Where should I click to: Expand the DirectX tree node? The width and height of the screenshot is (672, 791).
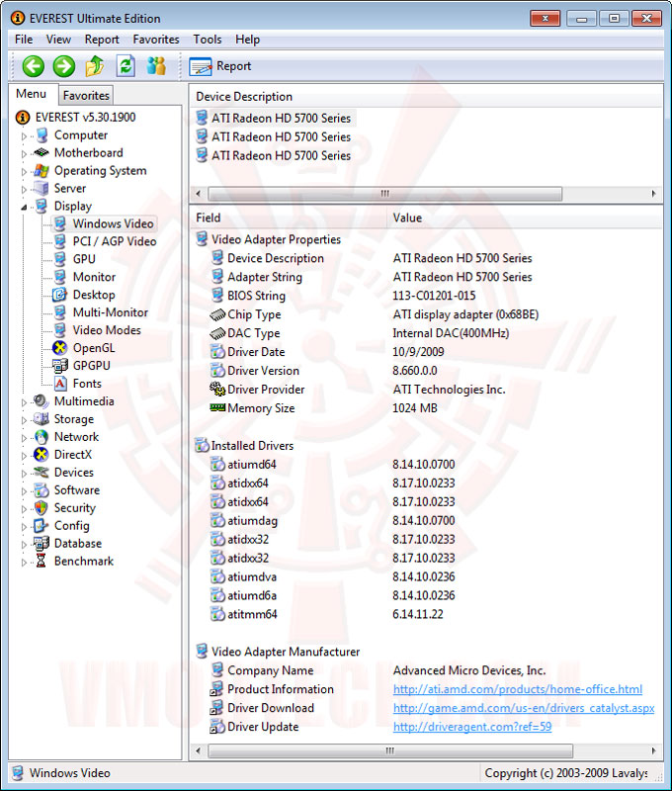pyautogui.click(x=24, y=455)
